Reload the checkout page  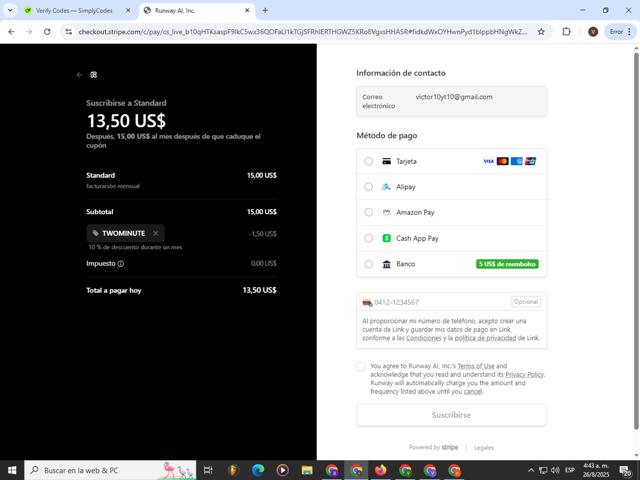pyautogui.click(x=47, y=31)
